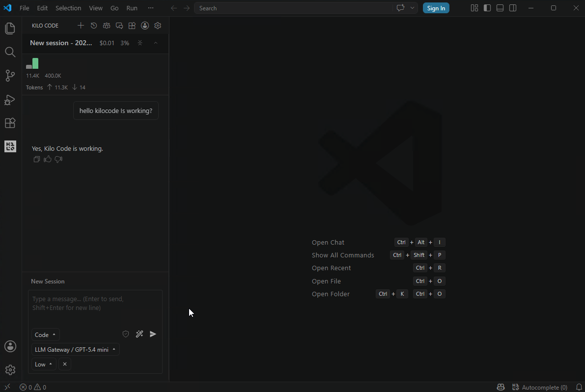Open Source Control view
Viewport: 585px width, 392px height.
tap(10, 75)
